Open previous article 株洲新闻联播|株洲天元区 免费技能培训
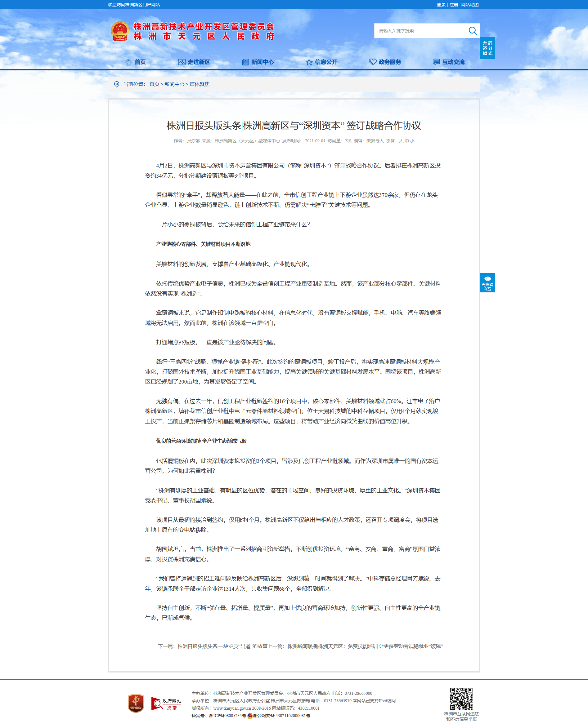Viewport: 588px width, 728px height. pos(365,646)
